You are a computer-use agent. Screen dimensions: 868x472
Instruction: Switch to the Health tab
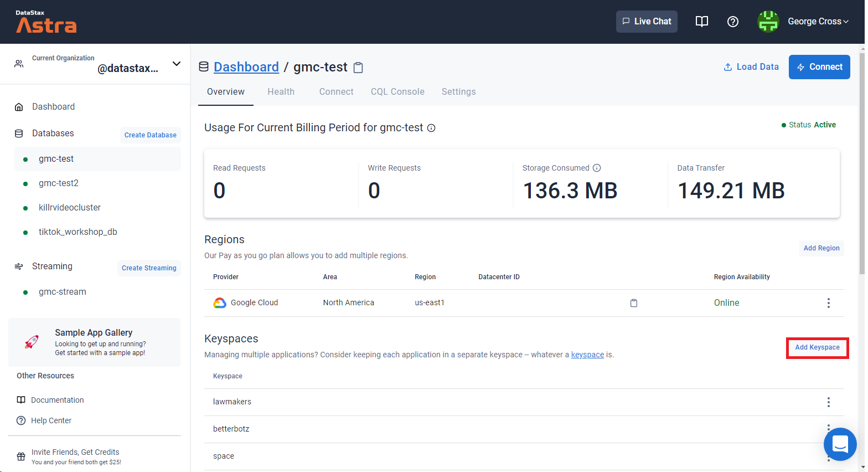(281, 92)
